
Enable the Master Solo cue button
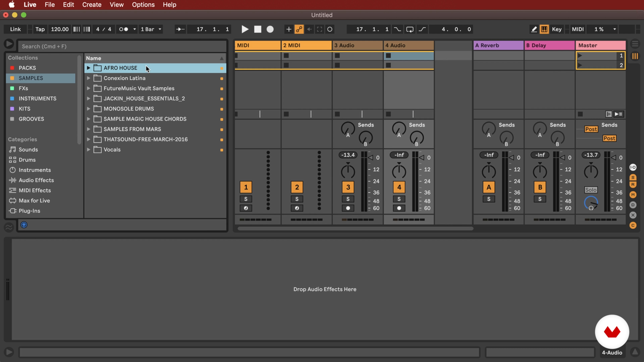coord(591,190)
